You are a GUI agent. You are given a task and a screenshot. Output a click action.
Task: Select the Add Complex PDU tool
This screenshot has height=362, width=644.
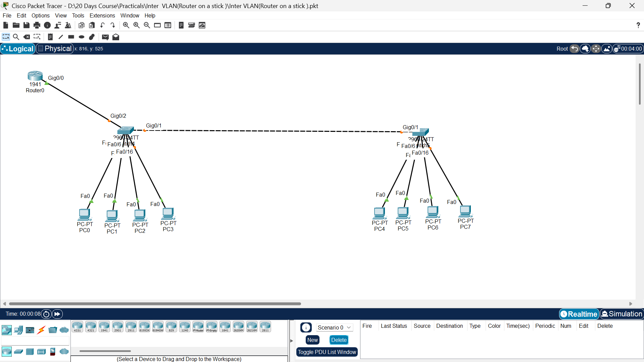pos(116,37)
